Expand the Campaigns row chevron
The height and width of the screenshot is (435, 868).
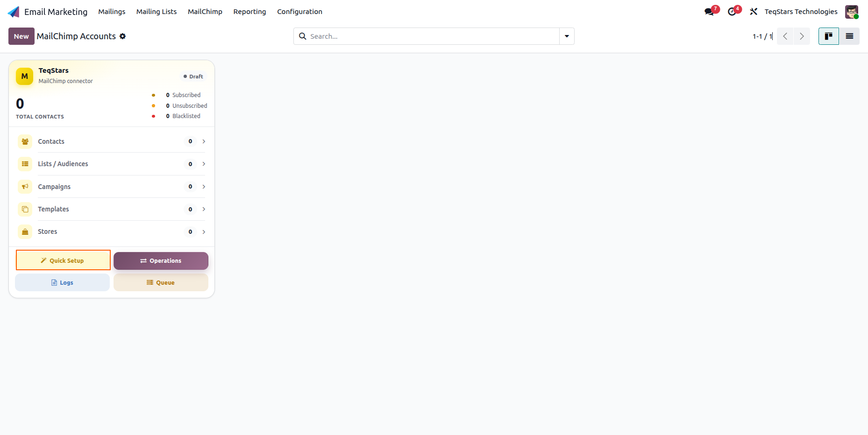204,187
